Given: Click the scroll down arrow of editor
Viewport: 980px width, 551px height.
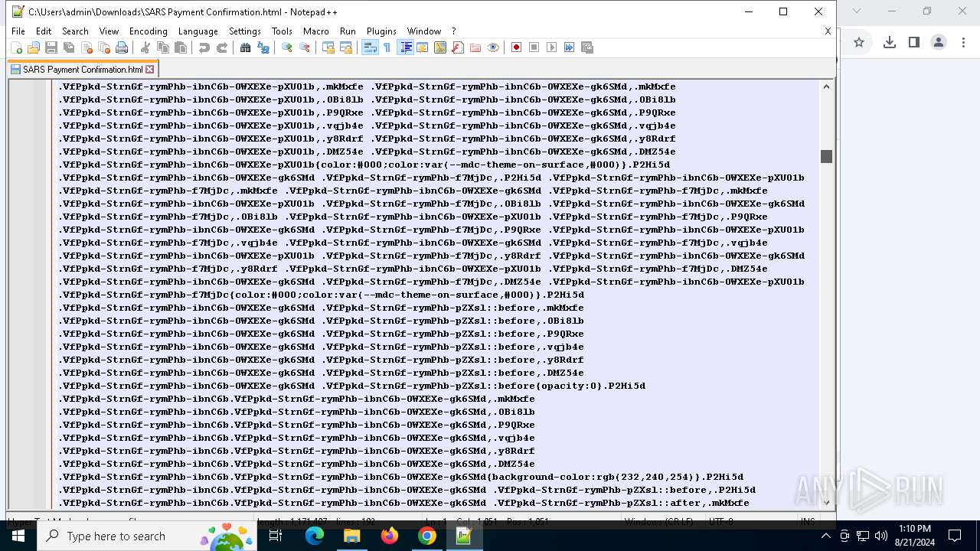Looking at the screenshot, I should (826, 503).
